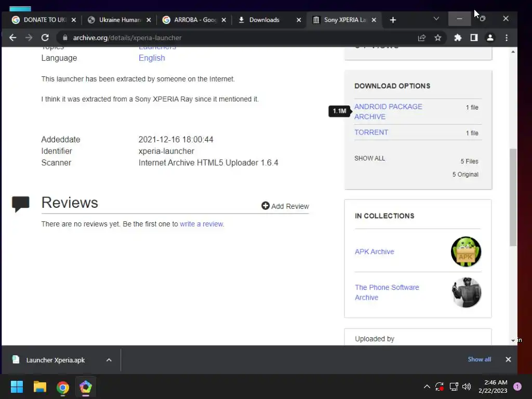The image size is (532, 399).
Task: Open the English language link
Action: pos(152,58)
